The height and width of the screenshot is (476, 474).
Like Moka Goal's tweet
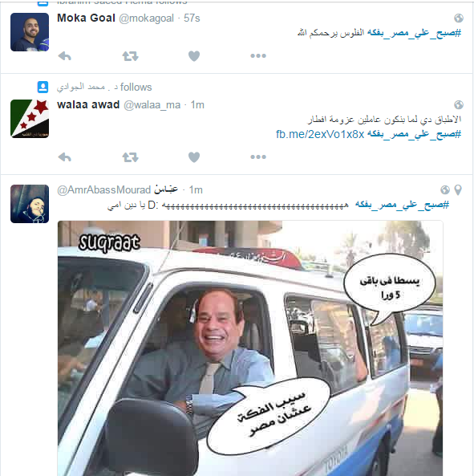[x=194, y=56]
